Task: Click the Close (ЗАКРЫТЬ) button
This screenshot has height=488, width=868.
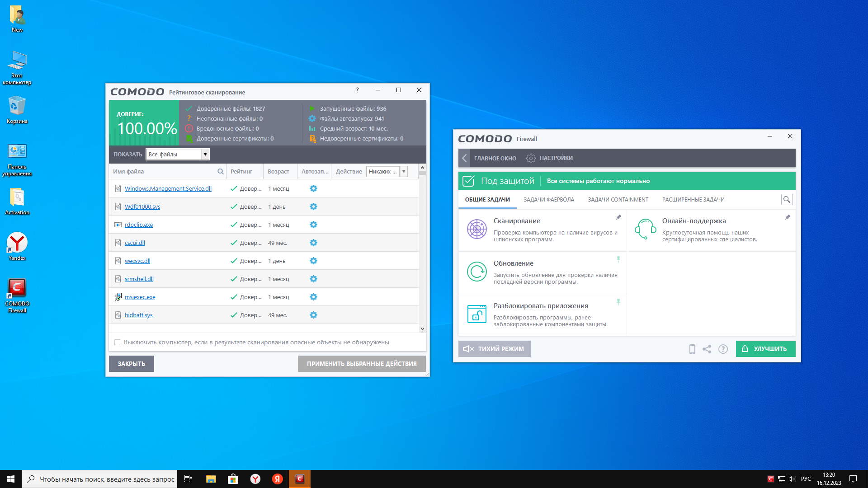Action: tap(131, 364)
